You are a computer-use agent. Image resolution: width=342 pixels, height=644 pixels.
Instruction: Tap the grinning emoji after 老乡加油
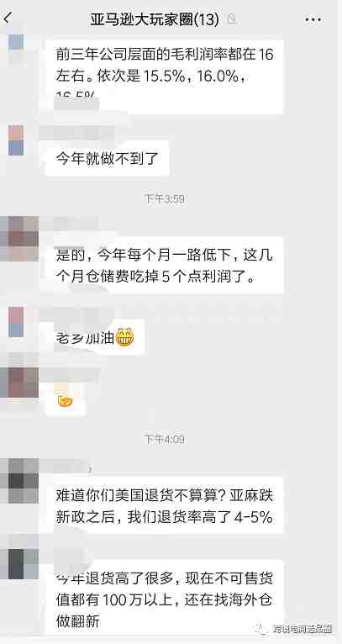coord(125,338)
